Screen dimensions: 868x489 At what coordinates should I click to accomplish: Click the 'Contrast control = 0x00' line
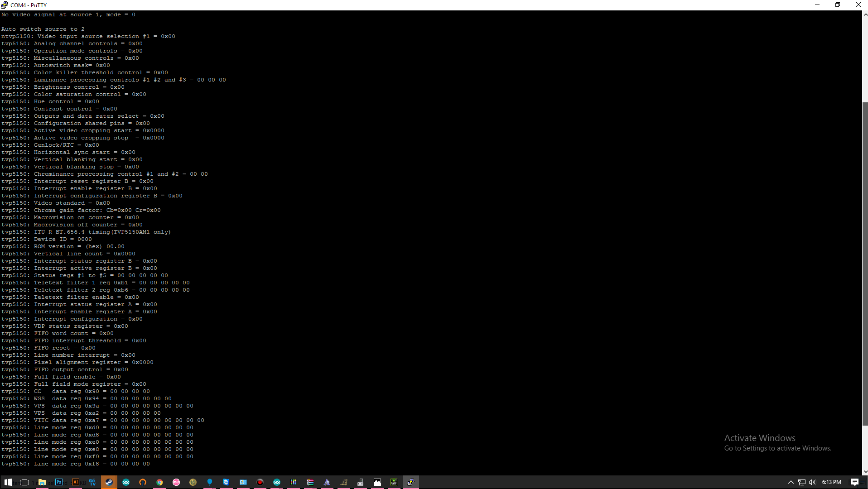click(x=59, y=109)
